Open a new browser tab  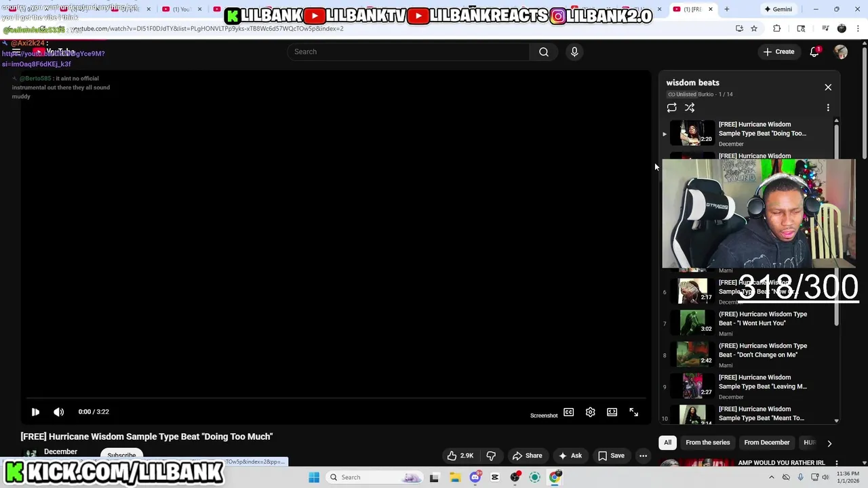click(726, 9)
